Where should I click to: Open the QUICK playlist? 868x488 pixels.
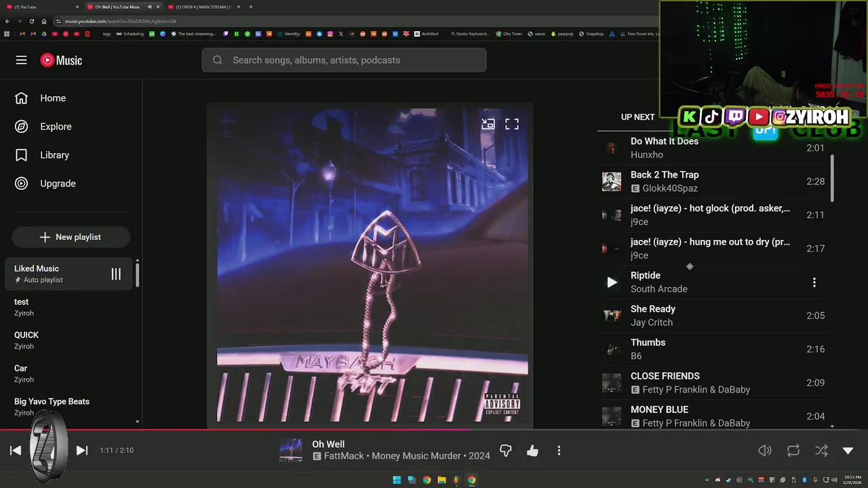68,340
